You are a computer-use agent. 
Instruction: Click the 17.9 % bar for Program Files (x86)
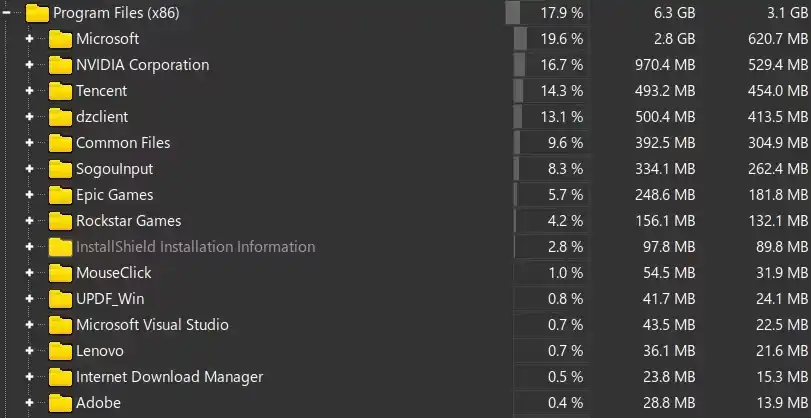(546, 13)
